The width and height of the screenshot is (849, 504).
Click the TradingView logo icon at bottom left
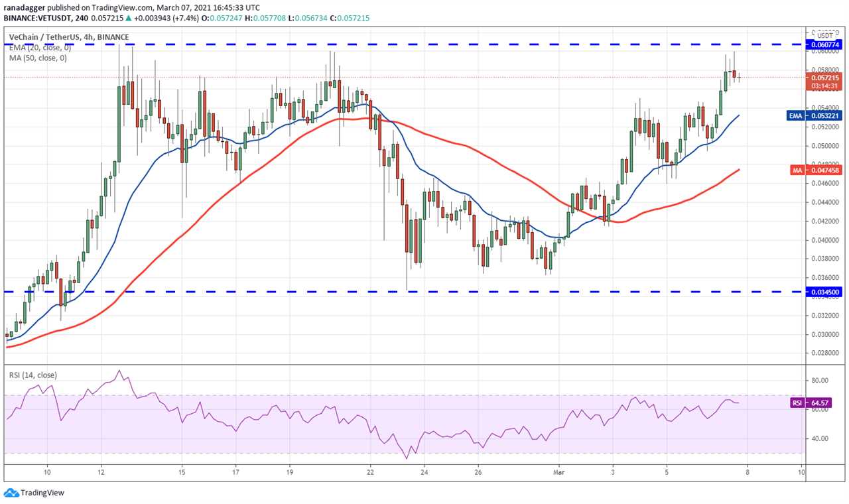tap(11, 493)
